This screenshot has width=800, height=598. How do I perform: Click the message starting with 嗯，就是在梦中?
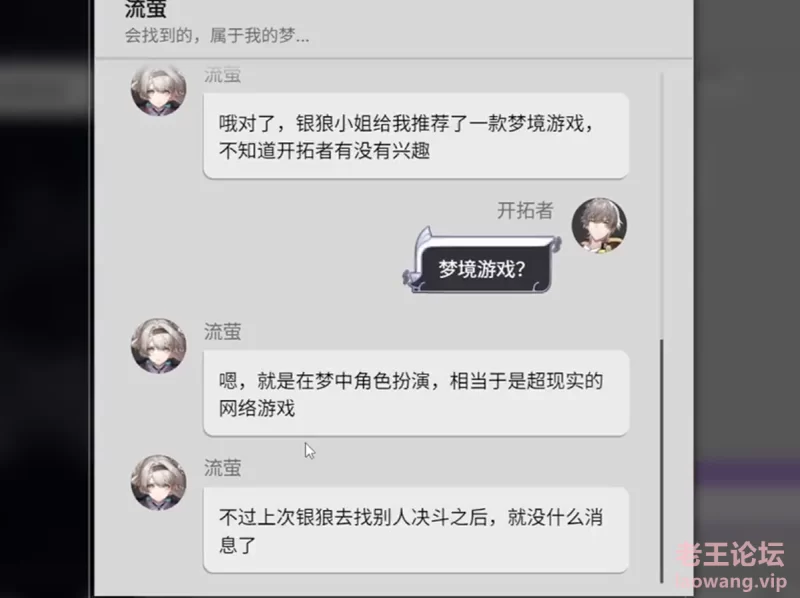point(416,393)
